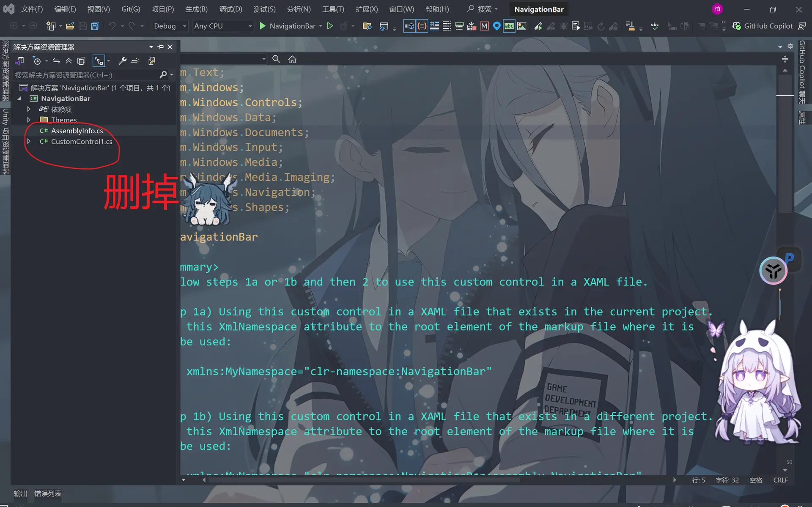Toggle the dotted cube toolbar icon
Image resolution: width=812 pixels, height=507 pixels.
(x=409, y=26)
